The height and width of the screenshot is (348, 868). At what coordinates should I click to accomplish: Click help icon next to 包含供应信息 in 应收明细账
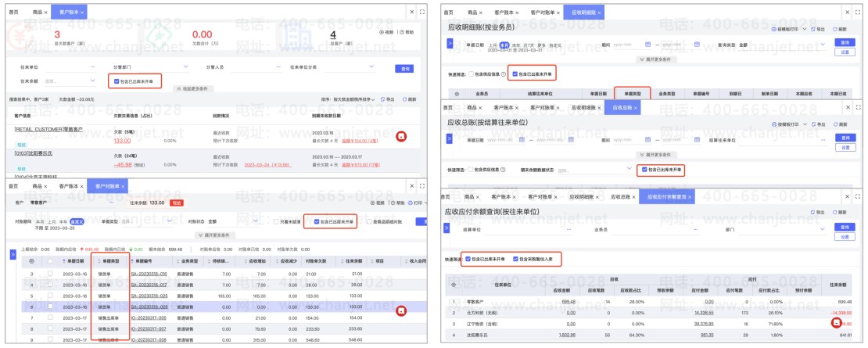[x=503, y=74]
